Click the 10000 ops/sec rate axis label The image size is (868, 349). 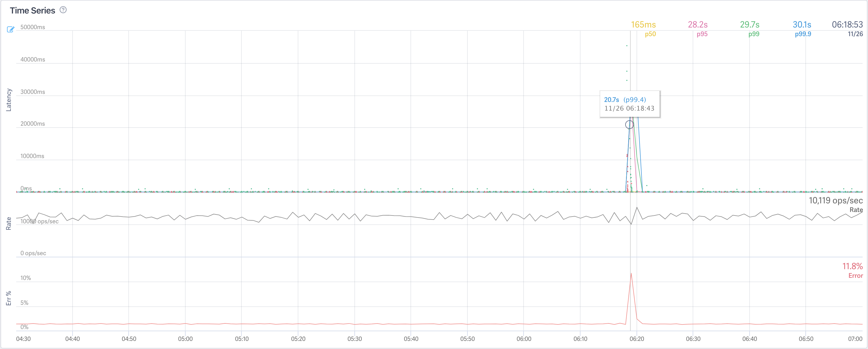pos(39,221)
